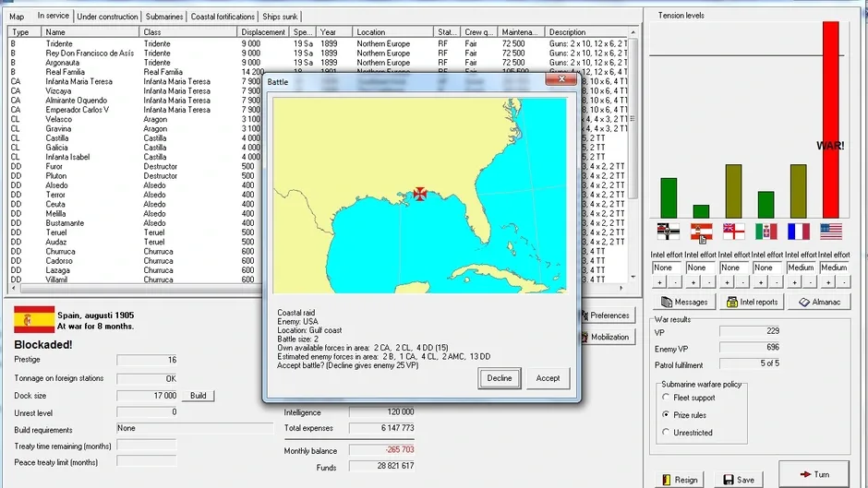This screenshot has height=488, width=868.
Task: Increase Intel effort for USA
Action: point(828,282)
